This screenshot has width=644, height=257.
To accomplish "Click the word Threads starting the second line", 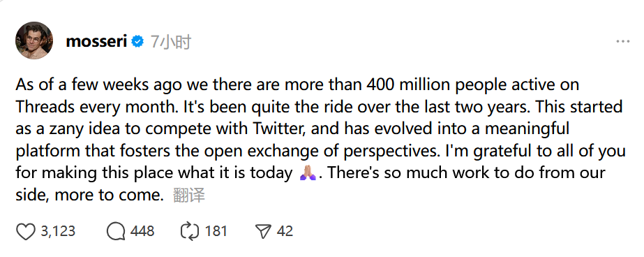I will point(45,106).
